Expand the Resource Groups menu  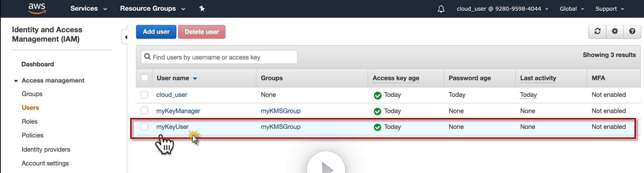[152, 8]
